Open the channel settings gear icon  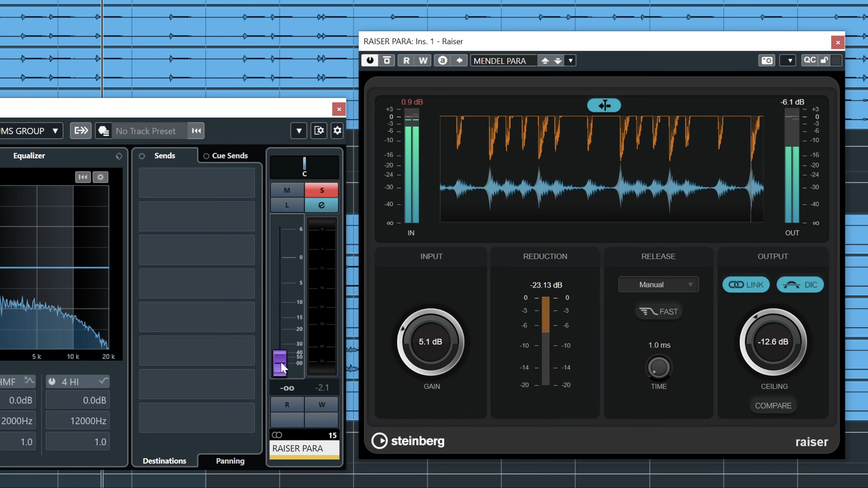tap(337, 131)
